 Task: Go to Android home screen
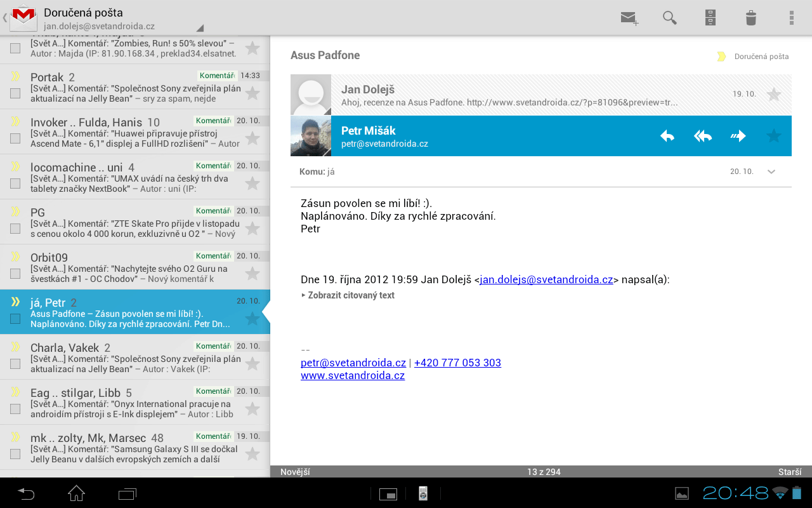76,493
